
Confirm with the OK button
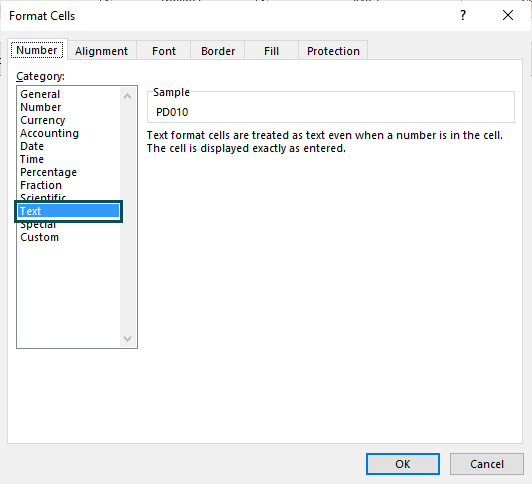(403, 464)
